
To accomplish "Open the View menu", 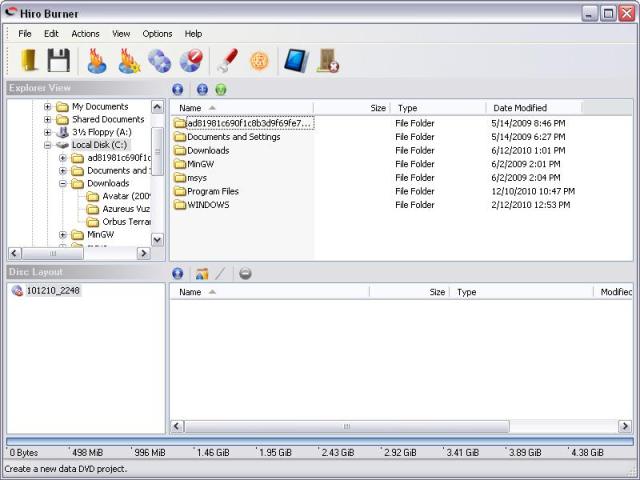I will [x=121, y=34].
